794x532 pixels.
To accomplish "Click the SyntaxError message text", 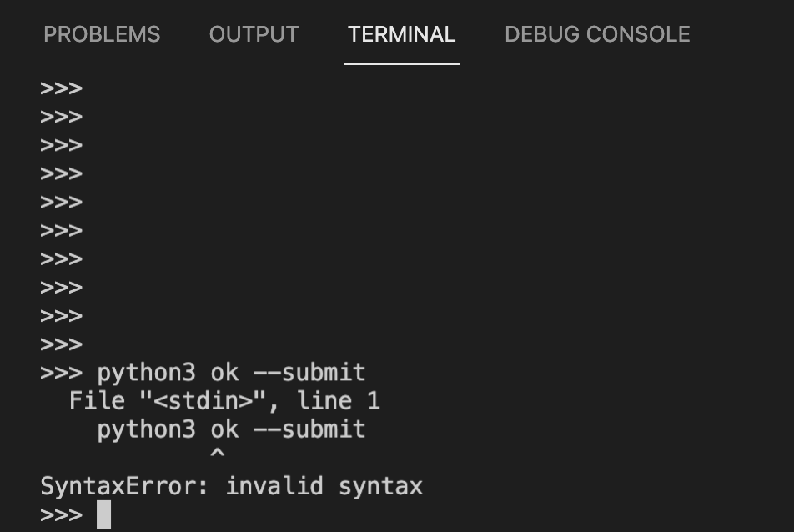I will (231, 485).
